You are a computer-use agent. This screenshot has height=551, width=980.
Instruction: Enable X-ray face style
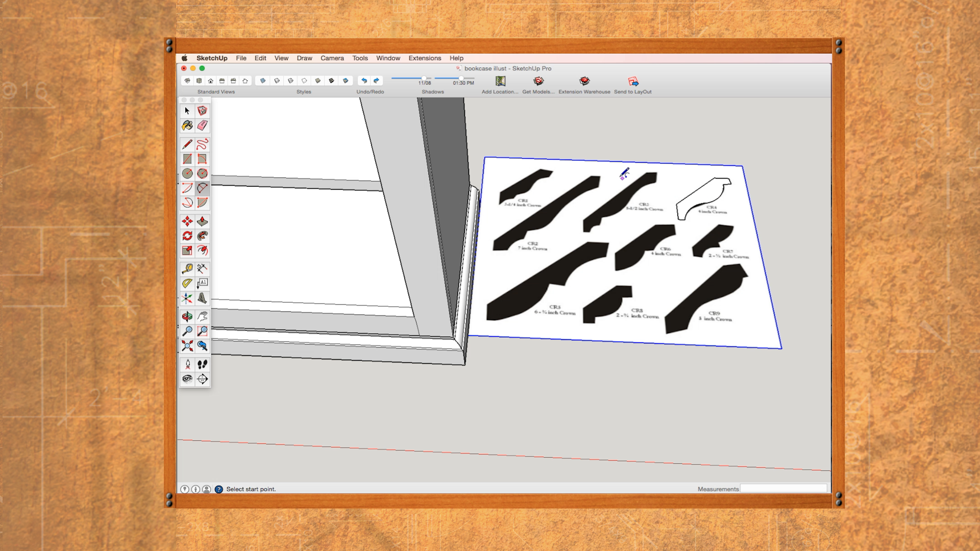263,81
